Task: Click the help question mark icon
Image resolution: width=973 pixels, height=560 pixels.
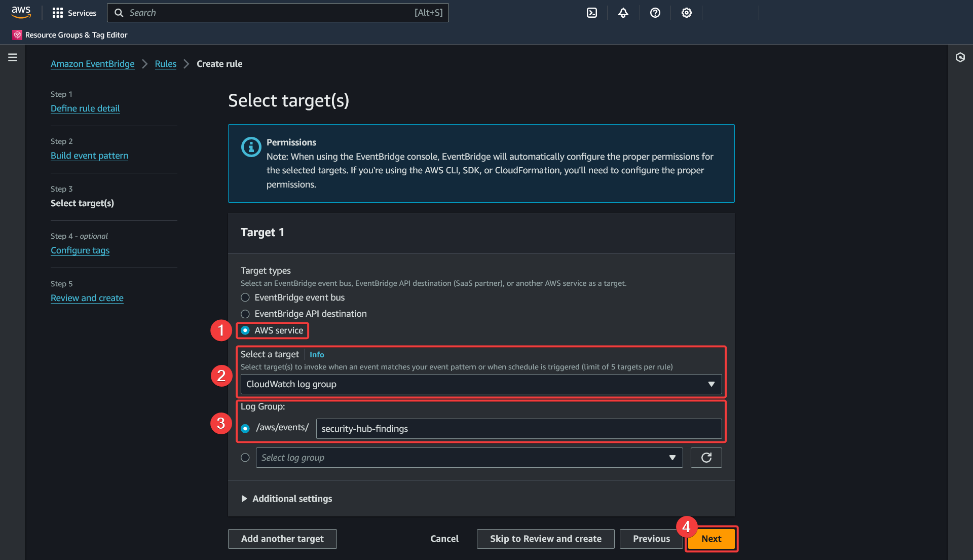Action: coord(655,12)
